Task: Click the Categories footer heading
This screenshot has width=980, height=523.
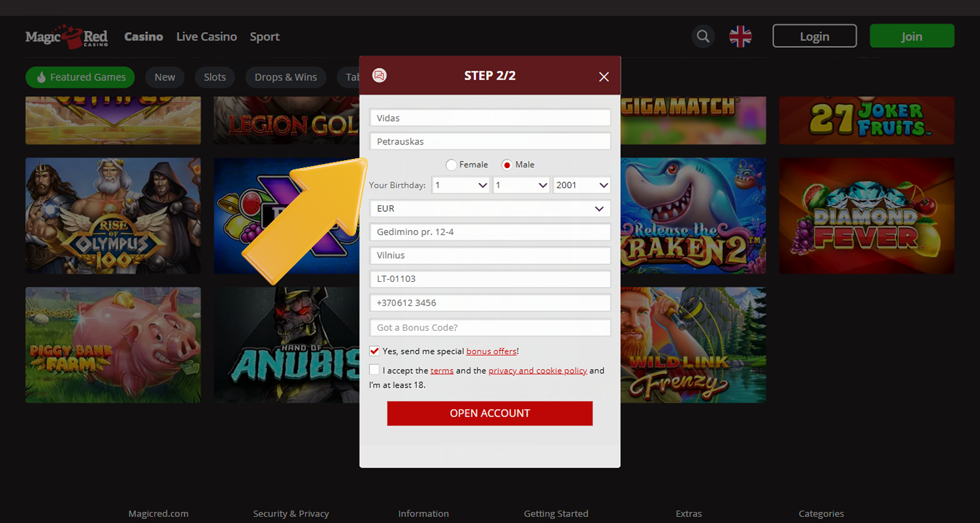Action: pyautogui.click(x=821, y=514)
